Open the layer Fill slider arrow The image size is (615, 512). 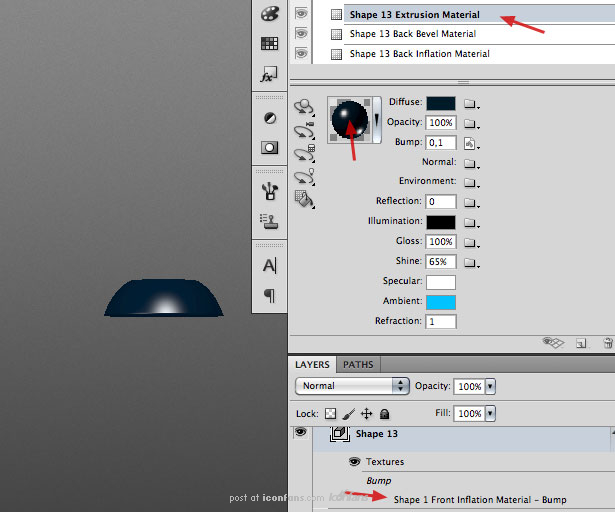tap(490, 414)
